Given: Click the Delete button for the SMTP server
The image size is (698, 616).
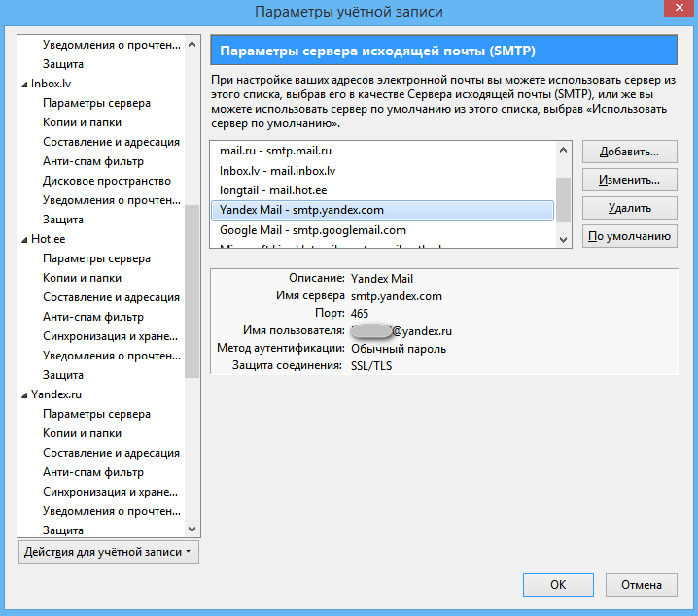Looking at the screenshot, I should click(629, 208).
